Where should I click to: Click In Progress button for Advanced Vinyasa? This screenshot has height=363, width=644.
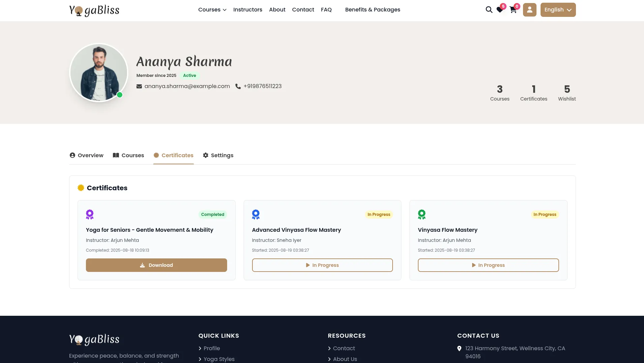click(322, 265)
